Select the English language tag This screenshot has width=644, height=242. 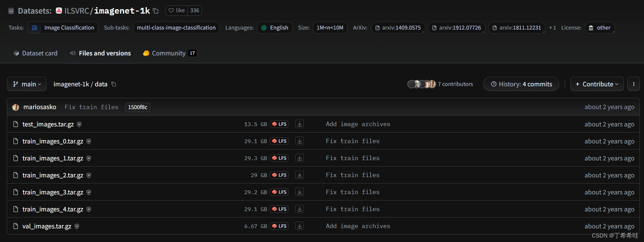pyautogui.click(x=274, y=28)
